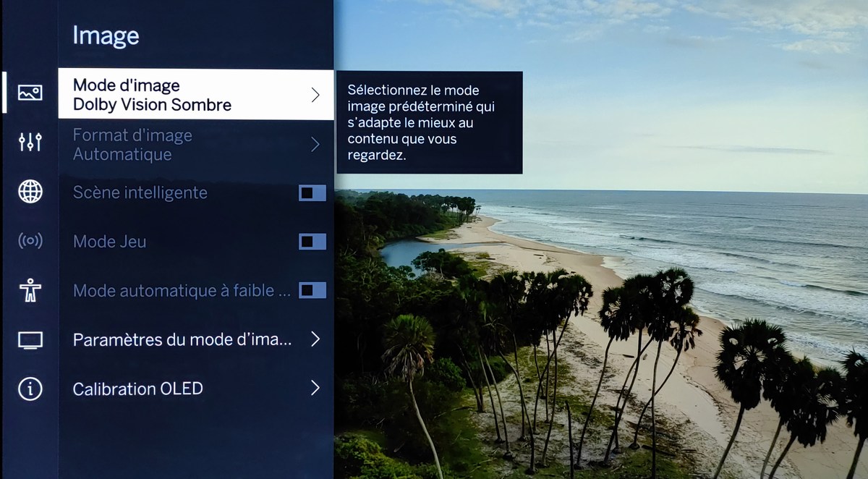Screen dimensions: 868x479
Task: Toggle the Mode Jeu switch
Action: click(x=312, y=242)
